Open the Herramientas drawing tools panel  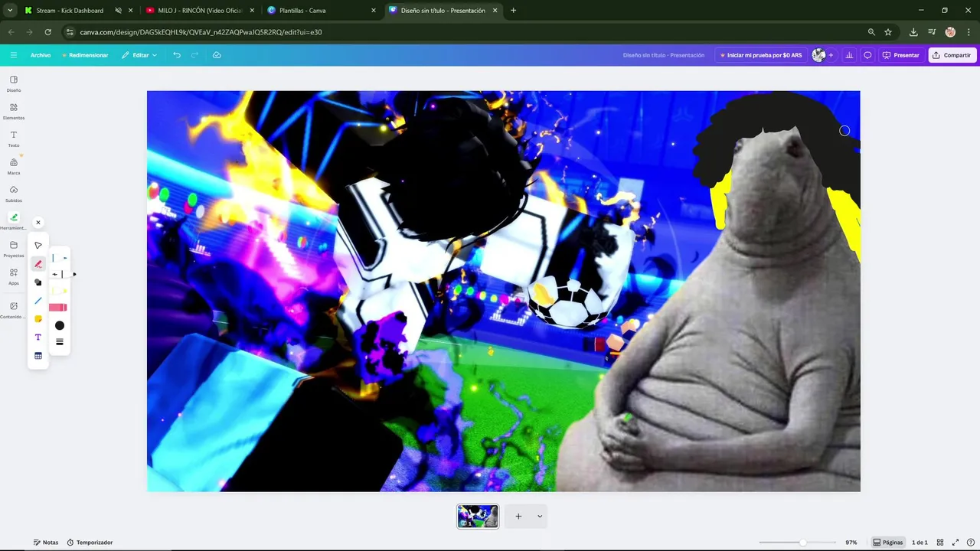14,221
